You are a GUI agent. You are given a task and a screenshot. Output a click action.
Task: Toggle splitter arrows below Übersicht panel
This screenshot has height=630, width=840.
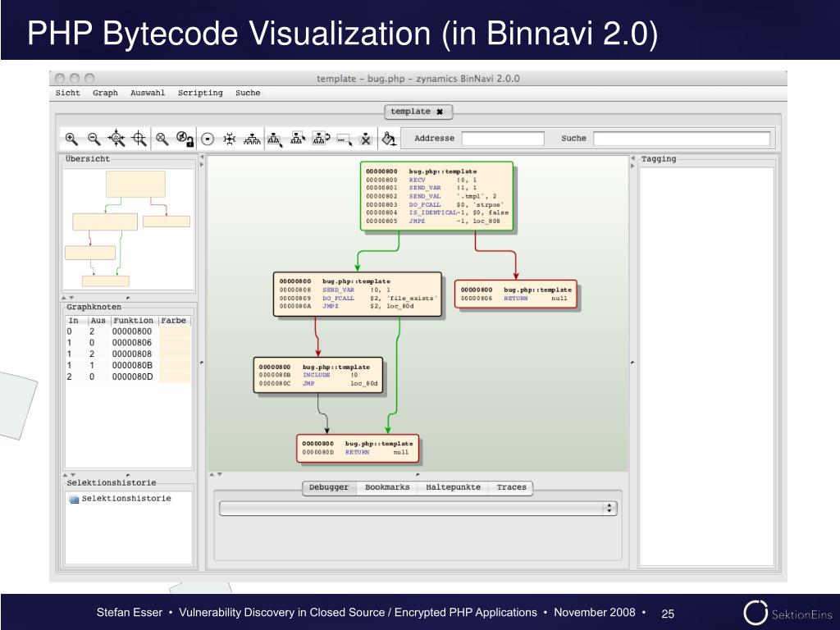68,298
